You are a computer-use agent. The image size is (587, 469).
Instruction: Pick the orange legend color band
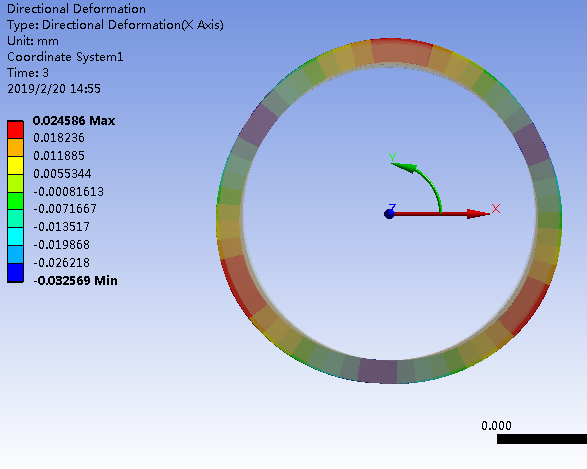(15, 147)
